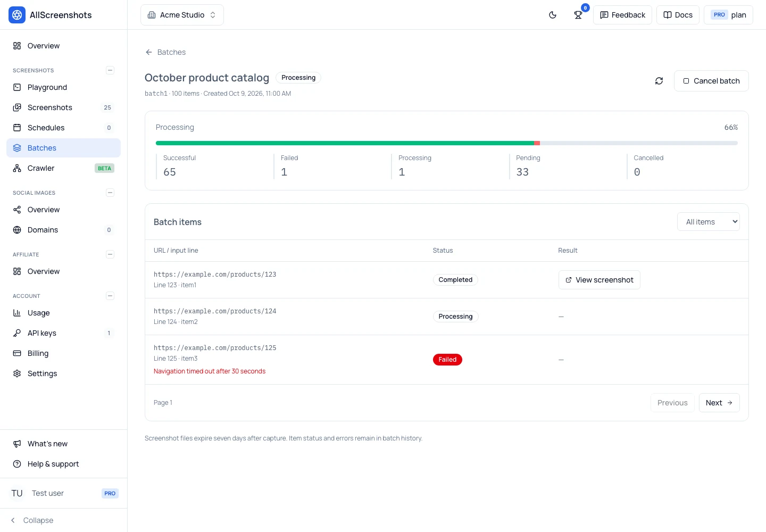Open the Test user account menu
This screenshot has width=766, height=532.
click(63, 493)
